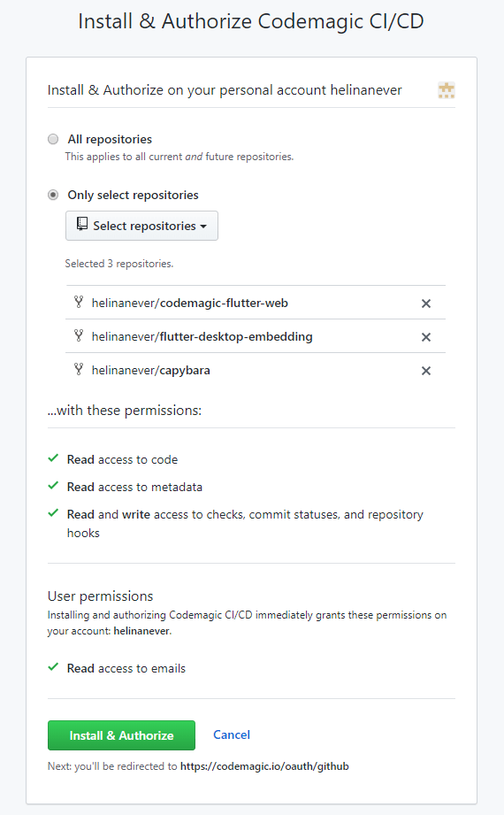Click the dropdown caret on Select repositories

pyautogui.click(x=203, y=227)
